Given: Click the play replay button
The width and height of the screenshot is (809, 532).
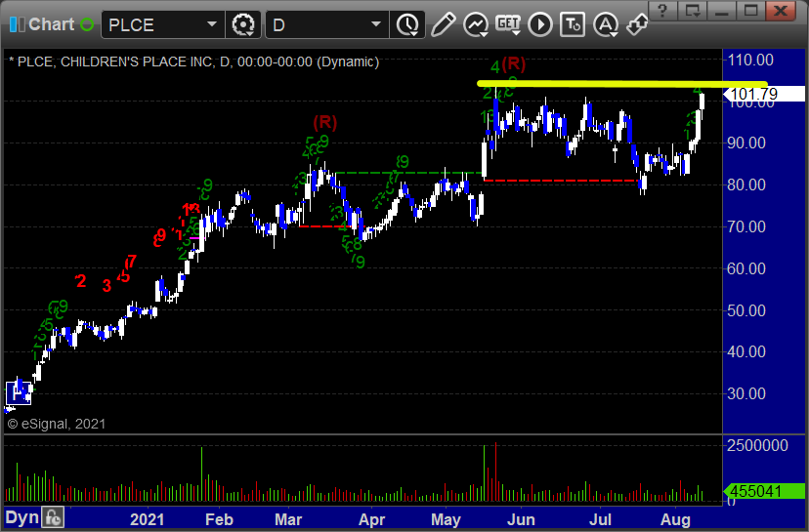Looking at the screenshot, I should tap(540, 24).
